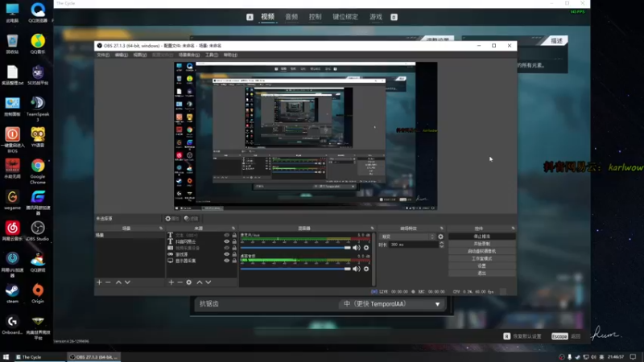Image resolution: width=644 pixels, height=362 pixels.
Task: Select the SE对战平台 desktop icon
Action: click(38, 75)
